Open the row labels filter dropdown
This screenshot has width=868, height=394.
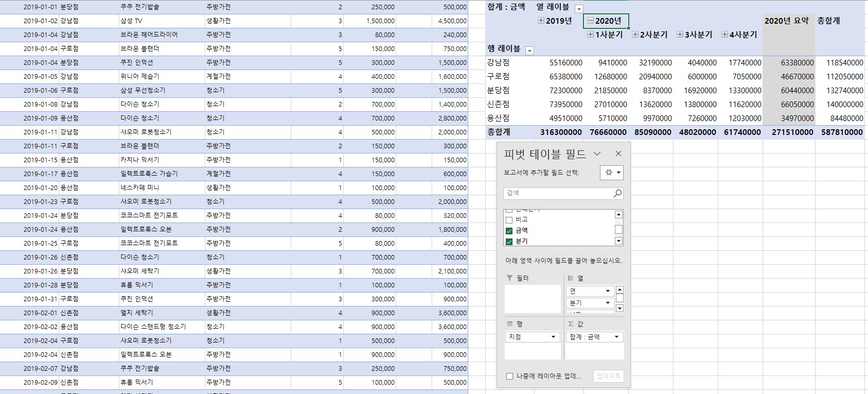tap(529, 50)
